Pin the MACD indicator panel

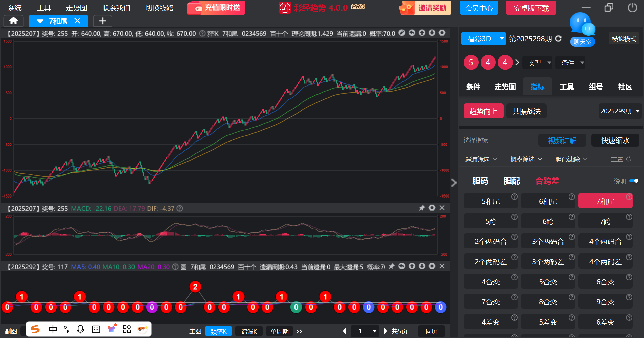422,208
